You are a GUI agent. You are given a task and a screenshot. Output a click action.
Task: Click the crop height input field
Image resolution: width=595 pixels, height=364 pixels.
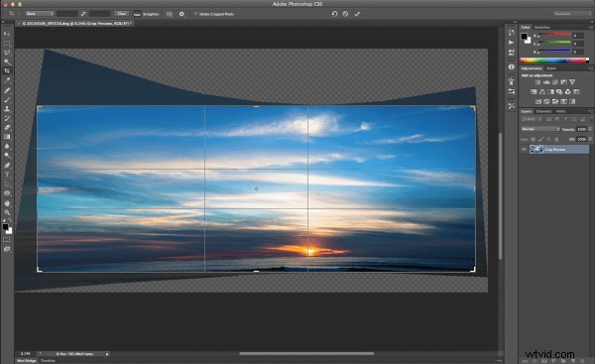click(100, 14)
